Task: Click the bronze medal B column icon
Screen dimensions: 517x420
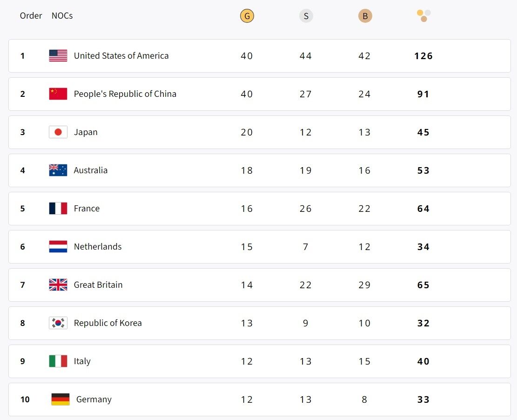Action: tap(365, 16)
